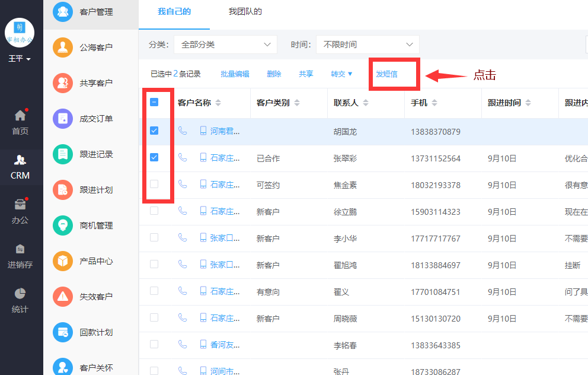Check the 翟旭鸿 row checkbox
The height and width of the screenshot is (375, 588).
click(154, 264)
